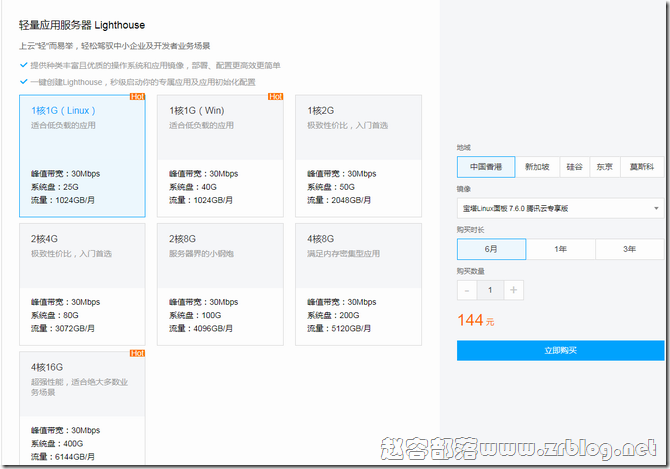Choose the 东京 region
Viewport: 670px width, 469px height.
pos(605,167)
